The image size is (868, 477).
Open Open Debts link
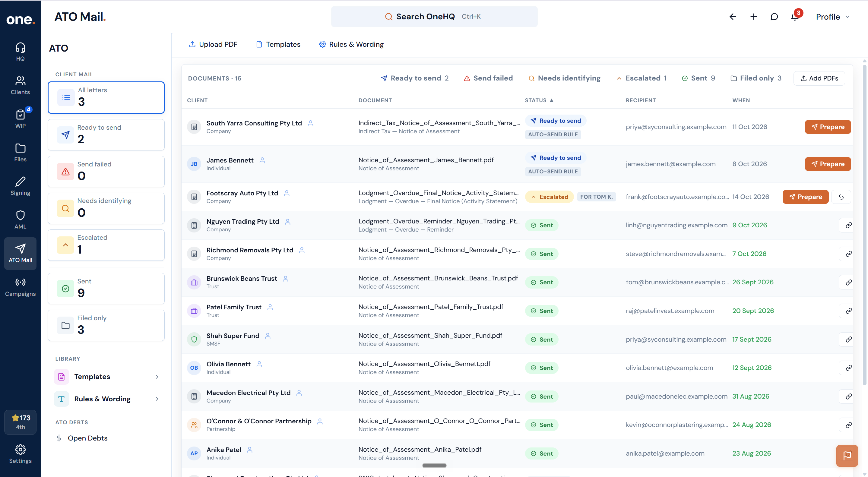(81, 438)
